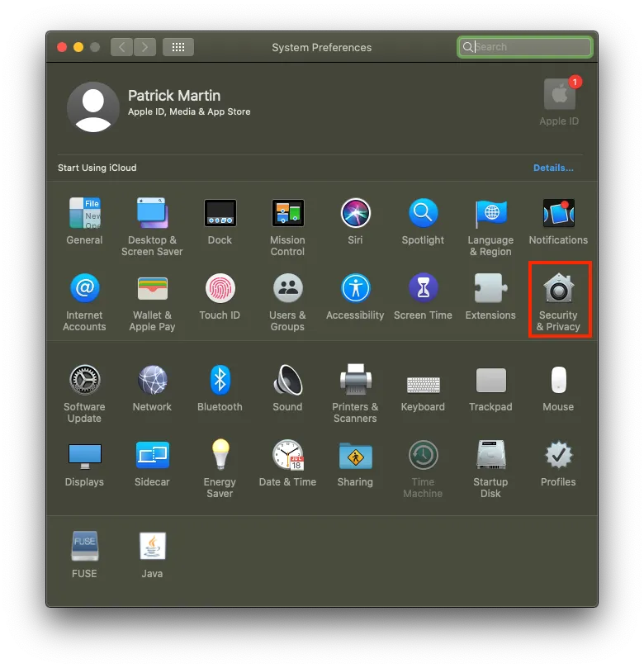Click the red close window button

[62, 47]
